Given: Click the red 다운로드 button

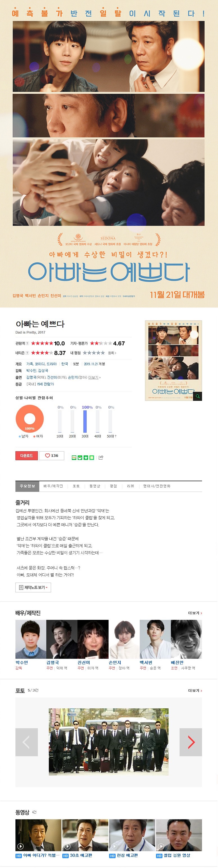Looking at the screenshot, I should 27,455.
